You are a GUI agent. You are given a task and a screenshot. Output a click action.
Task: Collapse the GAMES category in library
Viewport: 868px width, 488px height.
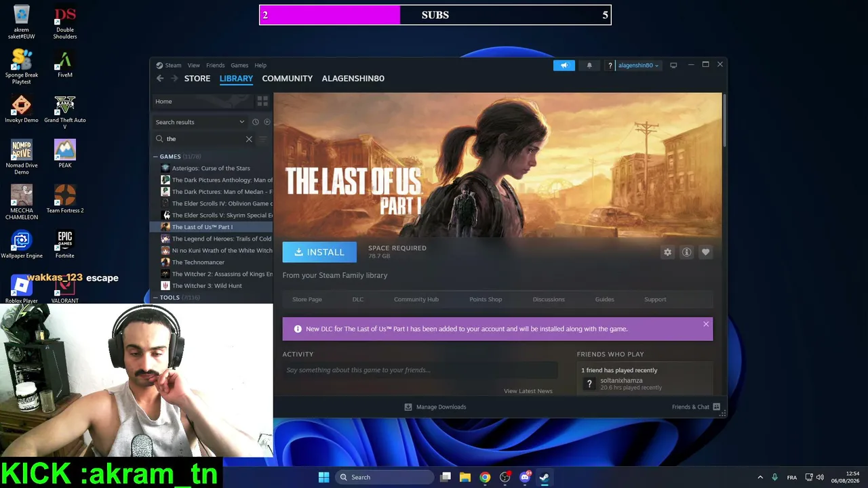coord(155,157)
